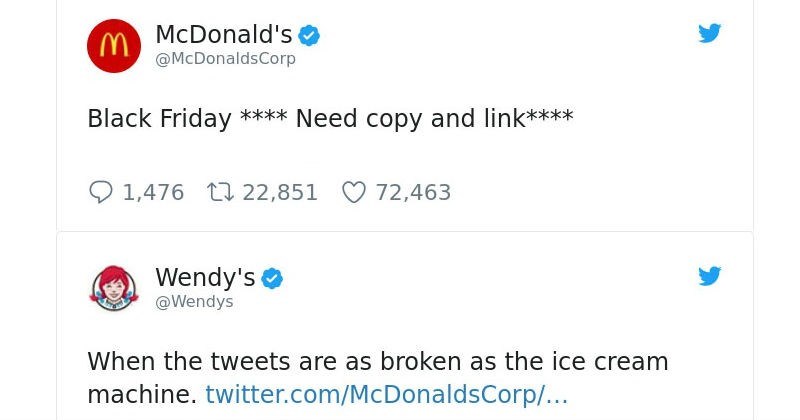This screenshot has height=420, width=800.
Task: Click the 1,476 replies count
Action: click(153, 192)
